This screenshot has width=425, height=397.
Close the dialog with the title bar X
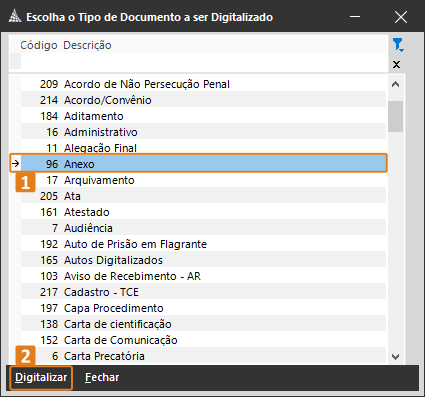tap(401, 17)
